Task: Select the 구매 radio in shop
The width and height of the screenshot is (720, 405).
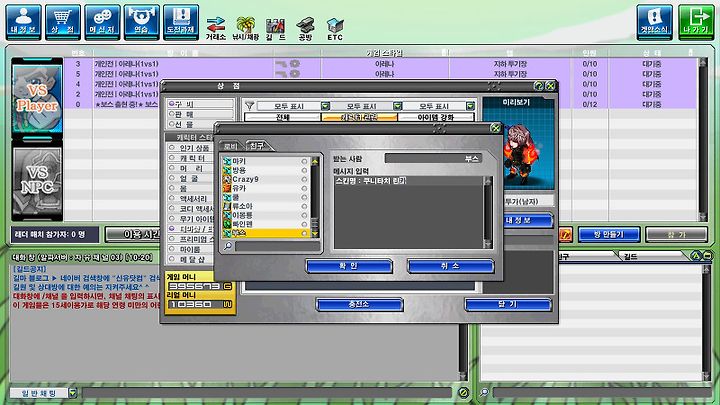Action: click(x=172, y=104)
